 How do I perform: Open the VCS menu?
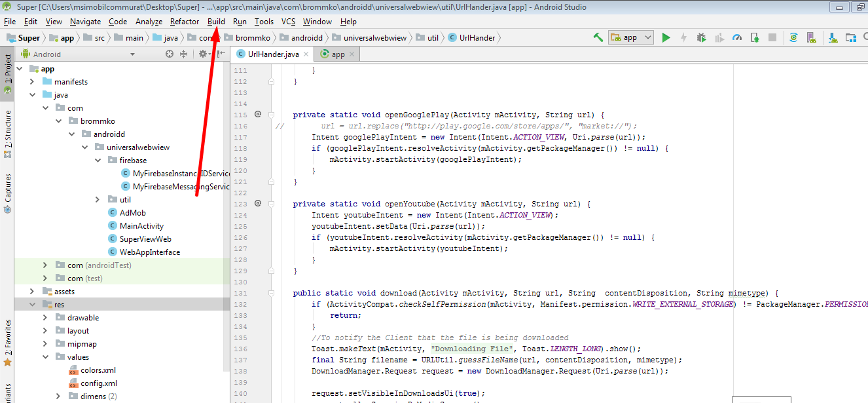[288, 22]
